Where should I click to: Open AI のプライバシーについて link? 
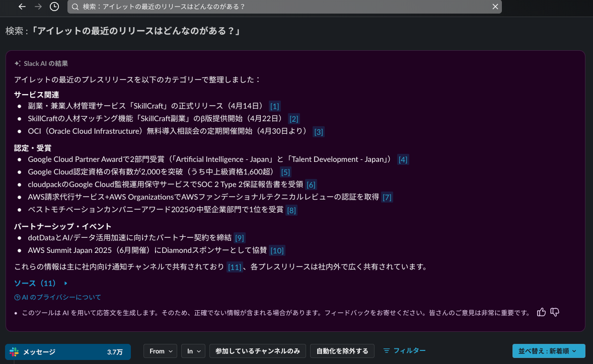click(61, 298)
